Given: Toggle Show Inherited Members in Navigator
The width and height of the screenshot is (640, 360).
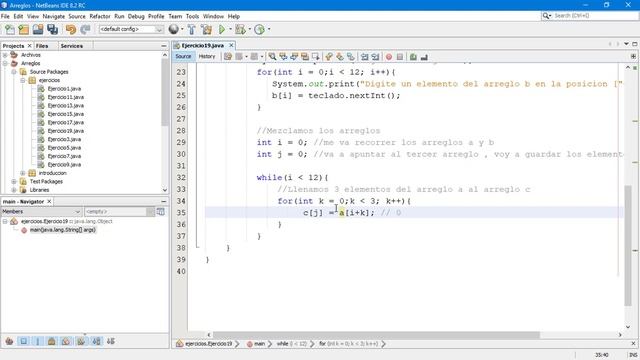Looking at the screenshot, I should [9, 341].
